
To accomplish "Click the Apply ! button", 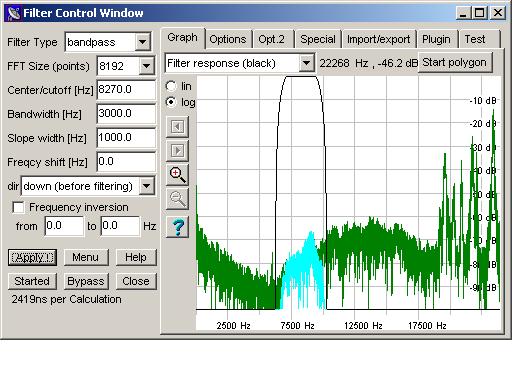I will [x=32, y=257].
